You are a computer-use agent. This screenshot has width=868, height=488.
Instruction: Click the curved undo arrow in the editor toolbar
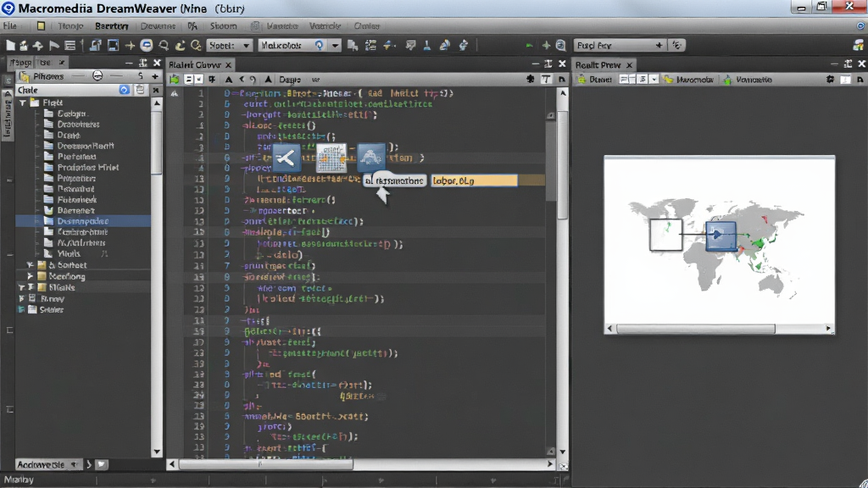tap(253, 80)
